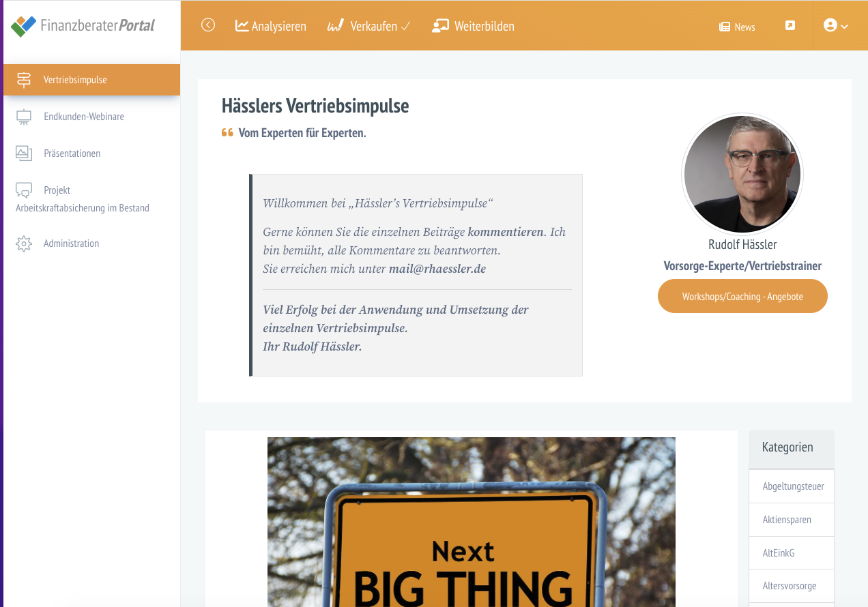Click the Endkunden-Webinare presentation board icon

pyautogui.click(x=24, y=117)
